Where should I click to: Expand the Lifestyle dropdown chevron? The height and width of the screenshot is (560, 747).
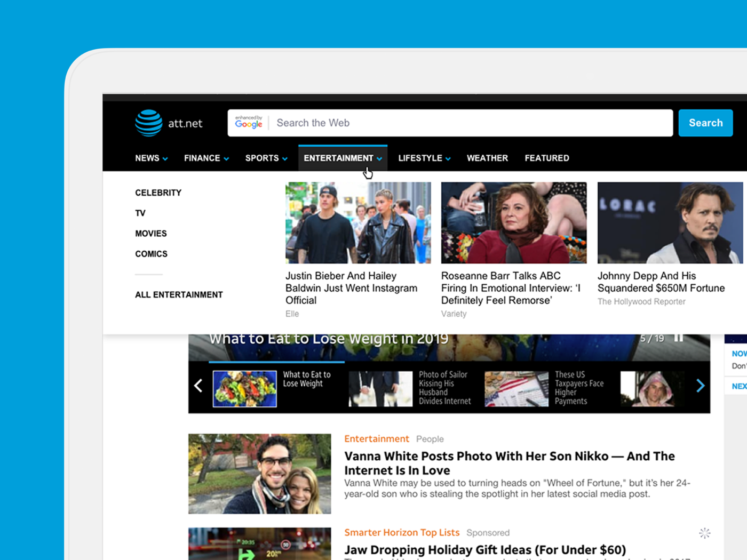(448, 159)
